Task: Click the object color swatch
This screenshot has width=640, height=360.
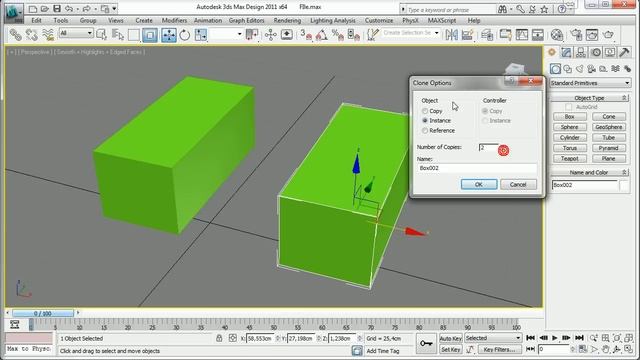Action: (x=624, y=185)
